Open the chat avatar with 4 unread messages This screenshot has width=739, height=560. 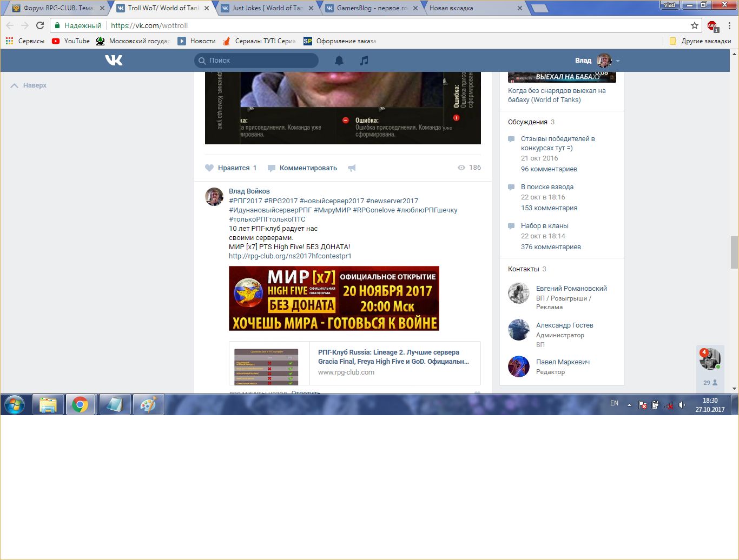[x=710, y=359]
